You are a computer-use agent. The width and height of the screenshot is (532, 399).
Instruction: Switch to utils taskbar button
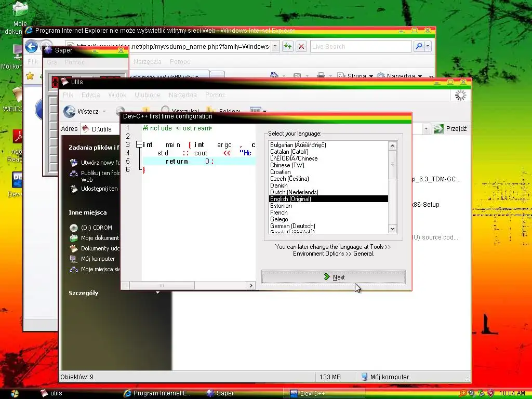coord(51,393)
